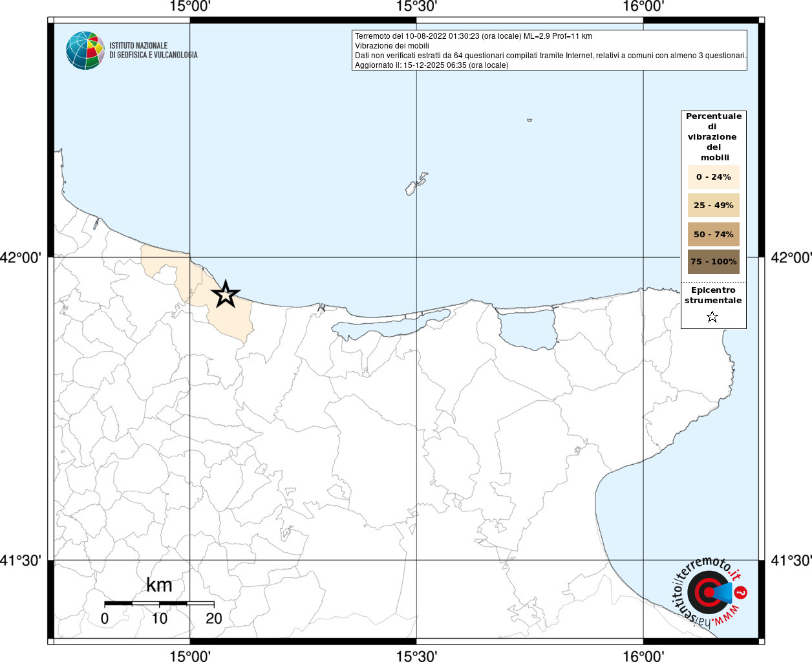
Task: Click the scale bar '20' value
Action: tap(214, 619)
